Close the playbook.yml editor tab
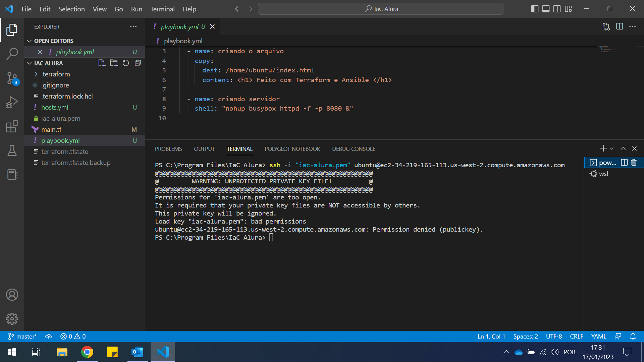This screenshot has height=362, width=644. point(212,26)
